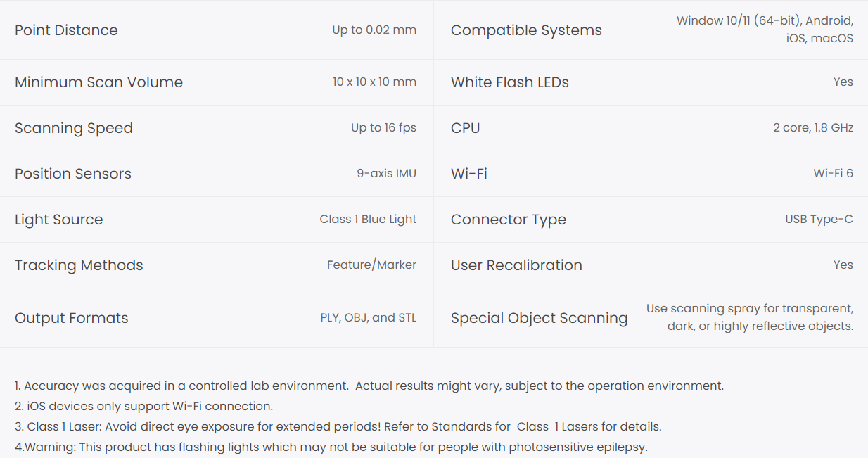The height and width of the screenshot is (458, 868).
Task: Select the 'Up to 0.02 mm' value
Action: [x=374, y=30]
